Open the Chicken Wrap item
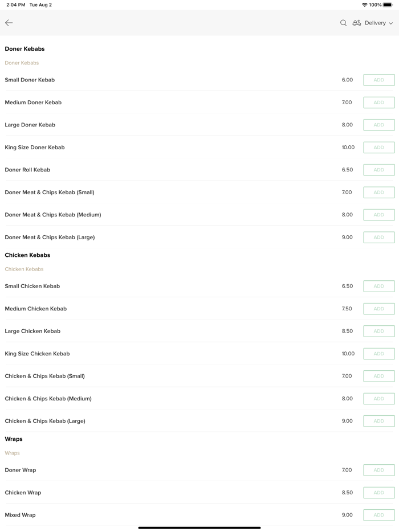The image size is (399, 532). tap(23, 493)
